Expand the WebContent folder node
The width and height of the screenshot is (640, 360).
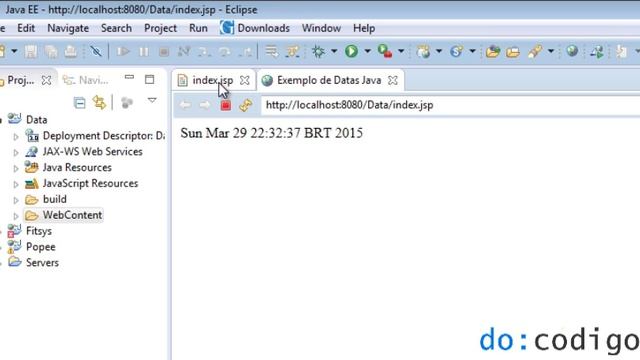(x=16, y=216)
